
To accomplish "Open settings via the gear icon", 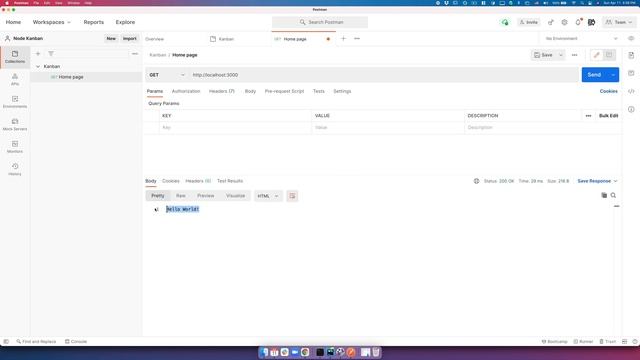I will tap(564, 22).
